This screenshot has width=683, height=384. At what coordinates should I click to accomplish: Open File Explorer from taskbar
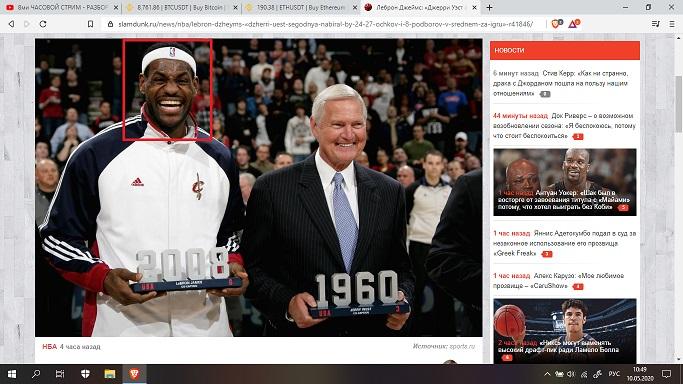(x=109, y=374)
